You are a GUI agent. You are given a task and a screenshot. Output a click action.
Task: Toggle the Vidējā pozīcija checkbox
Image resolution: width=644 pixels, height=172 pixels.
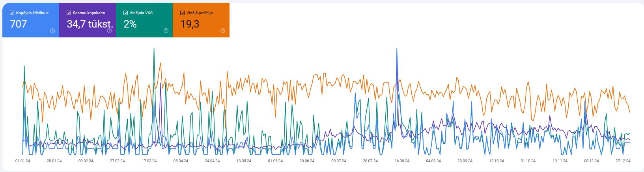pyautogui.click(x=182, y=13)
